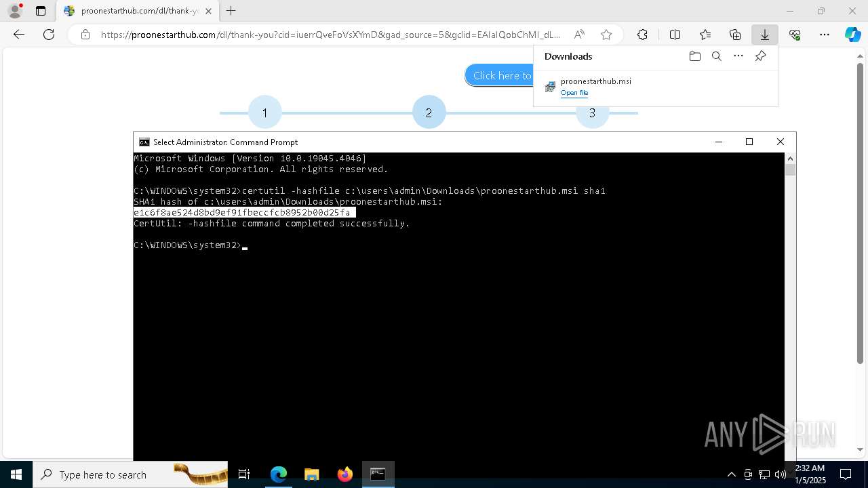Open a new browser tab
This screenshot has width=868, height=488.
click(x=231, y=11)
